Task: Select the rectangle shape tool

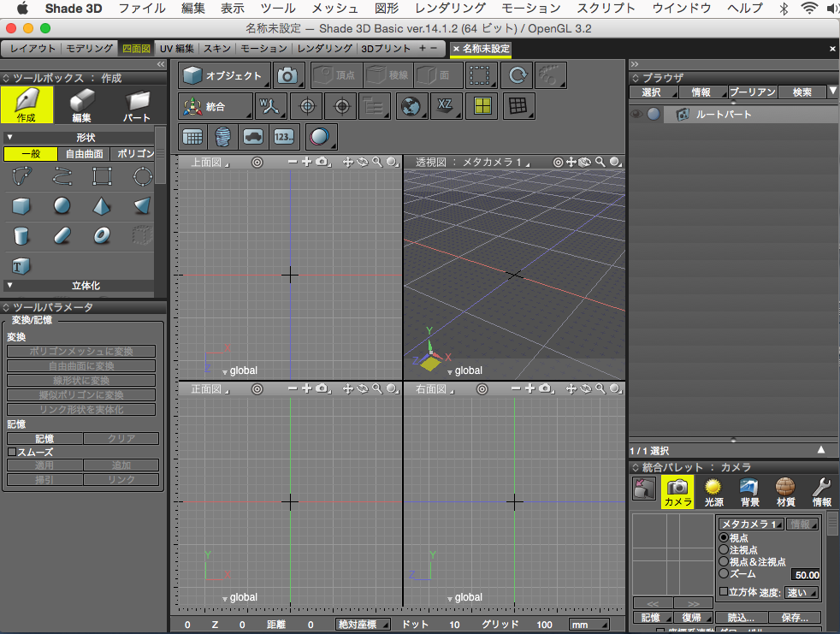Action: (102, 175)
